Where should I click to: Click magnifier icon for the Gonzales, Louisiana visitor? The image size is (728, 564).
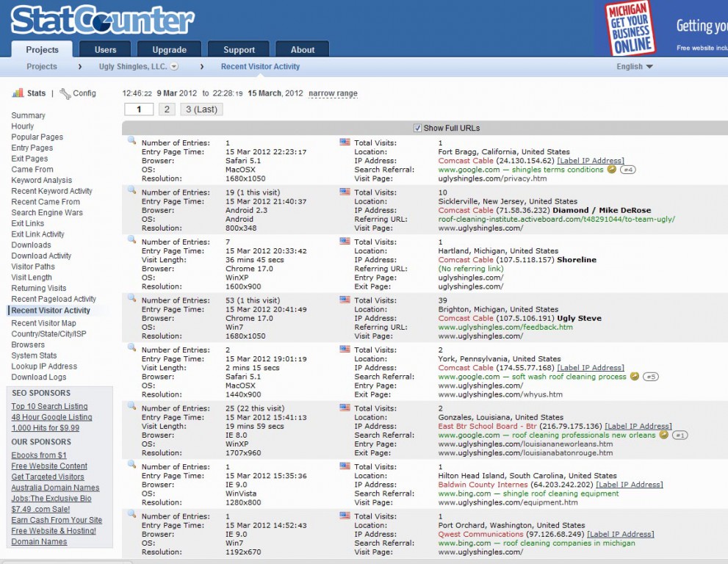[131, 406]
